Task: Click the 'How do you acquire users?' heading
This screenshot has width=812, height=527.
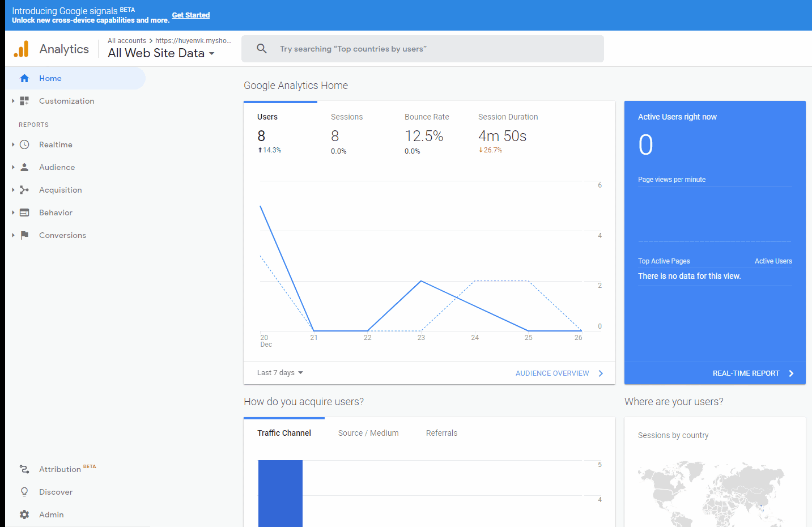Action: click(x=304, y=402)
